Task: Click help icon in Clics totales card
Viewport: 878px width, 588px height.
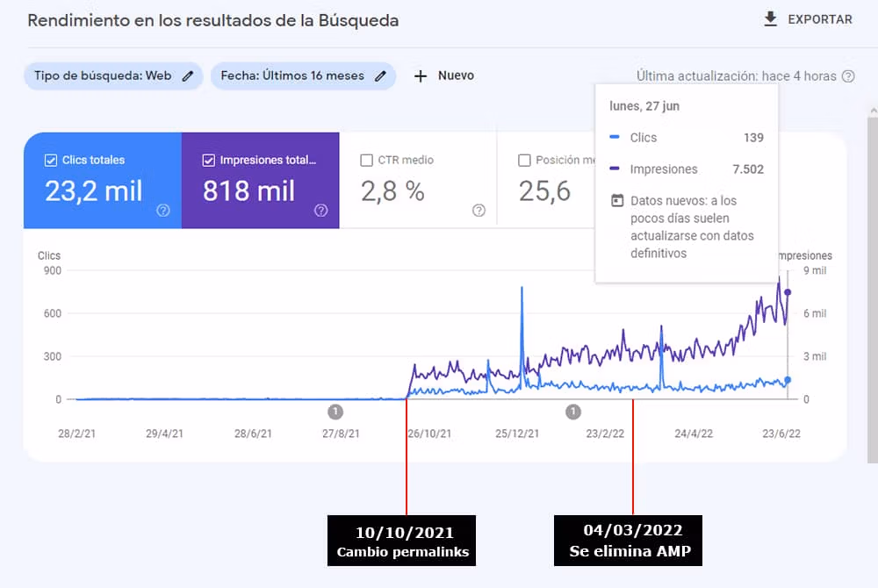Action: 162,210
